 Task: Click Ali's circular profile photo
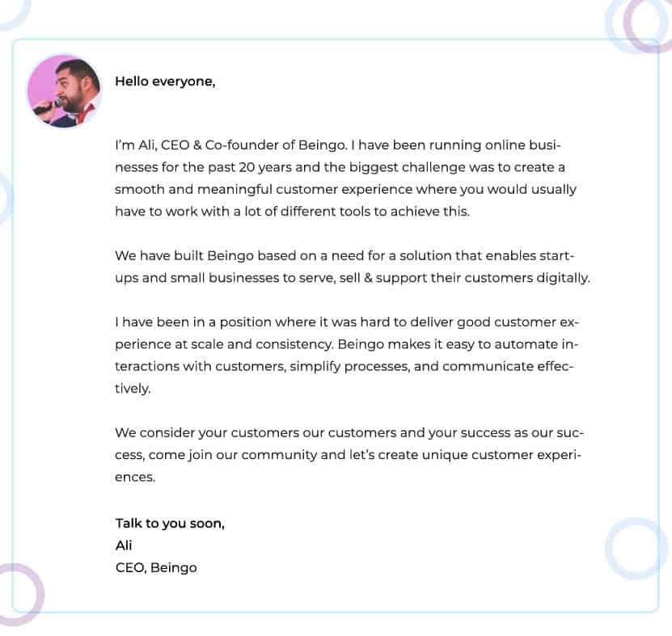tap(64, 91)
